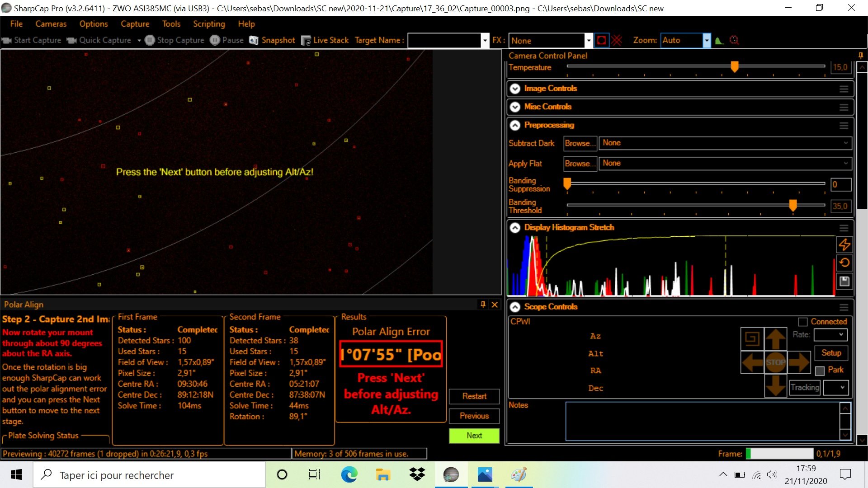The width and height of the screenshot is (868, 488).
Task: Open the tracking rate dropdown beside Tracking
Action: click(836, 387)
